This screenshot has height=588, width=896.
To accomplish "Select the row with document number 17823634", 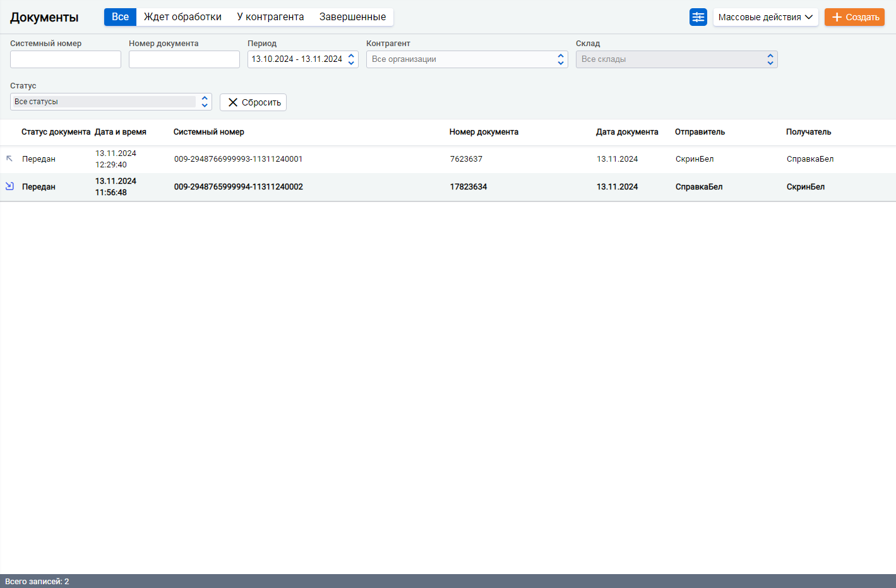I will pos(448,187).
